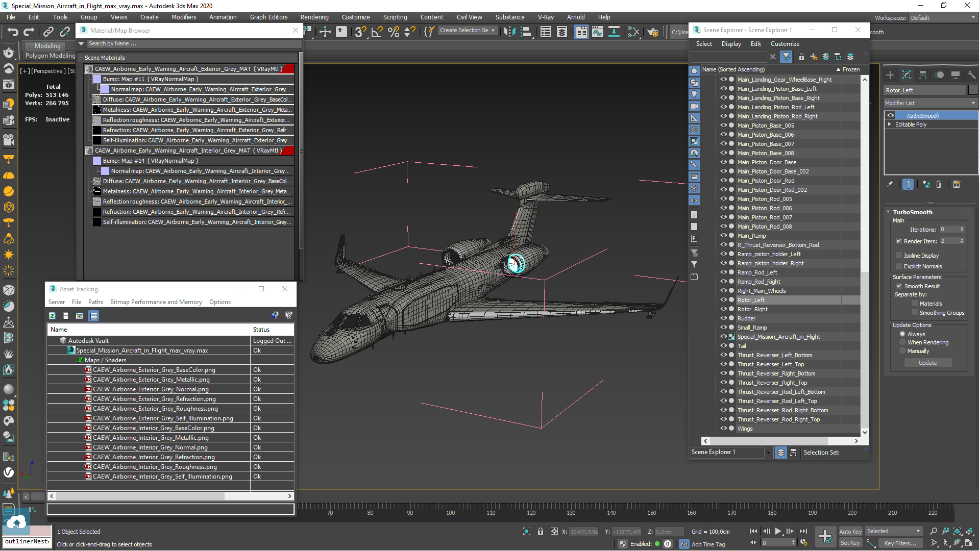Open Scene Explorer Customize menu

(x=785, y=44)
